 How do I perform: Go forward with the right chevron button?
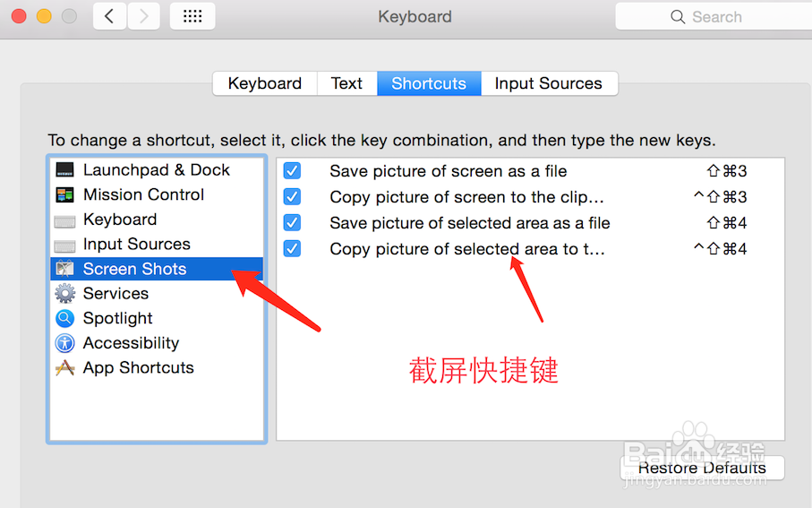click(x=144, y=16)
